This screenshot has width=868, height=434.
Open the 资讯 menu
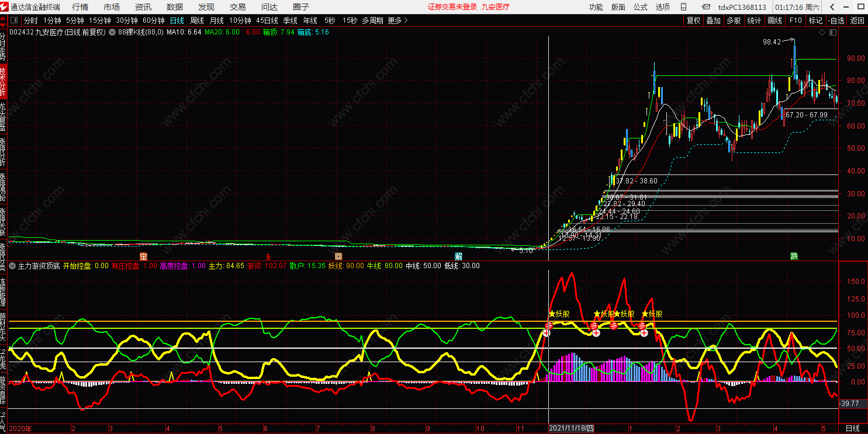(143, 7)
